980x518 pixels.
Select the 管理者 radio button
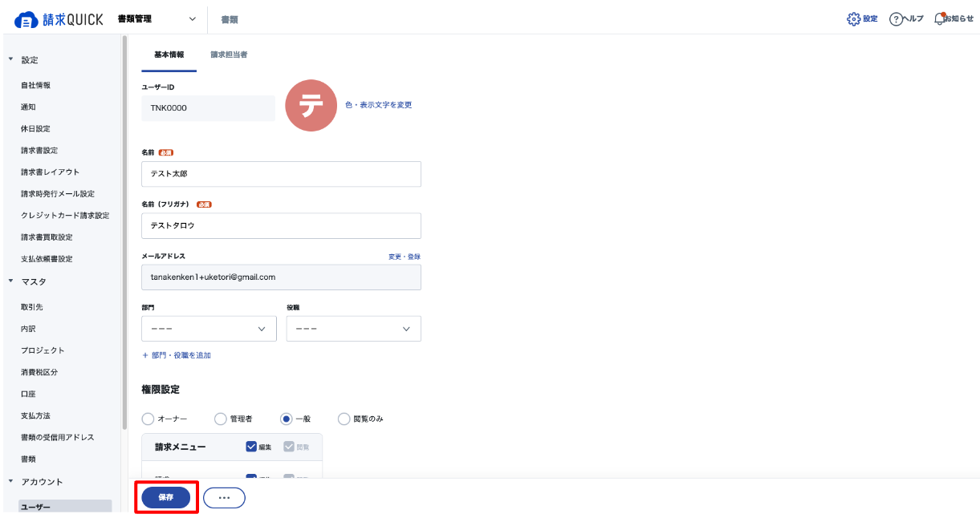pyautogui.click(x=221, y=419)
